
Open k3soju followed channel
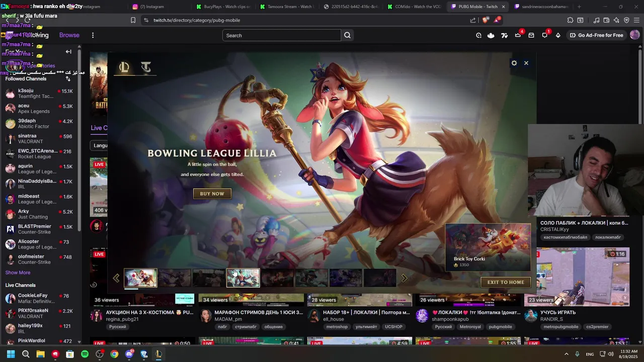(x=39, y=94)
